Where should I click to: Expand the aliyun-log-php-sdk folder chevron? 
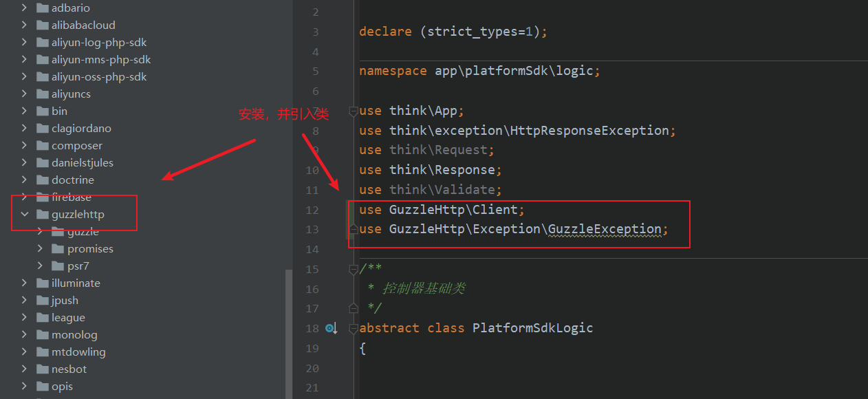coord(25,42)
